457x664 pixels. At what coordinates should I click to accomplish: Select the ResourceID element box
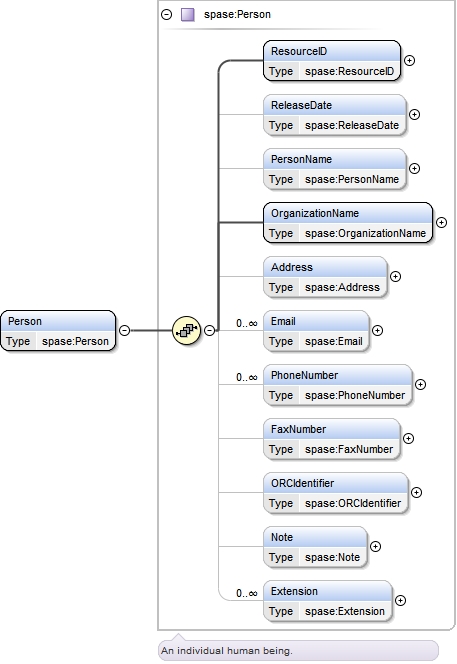tap(332, 61)
